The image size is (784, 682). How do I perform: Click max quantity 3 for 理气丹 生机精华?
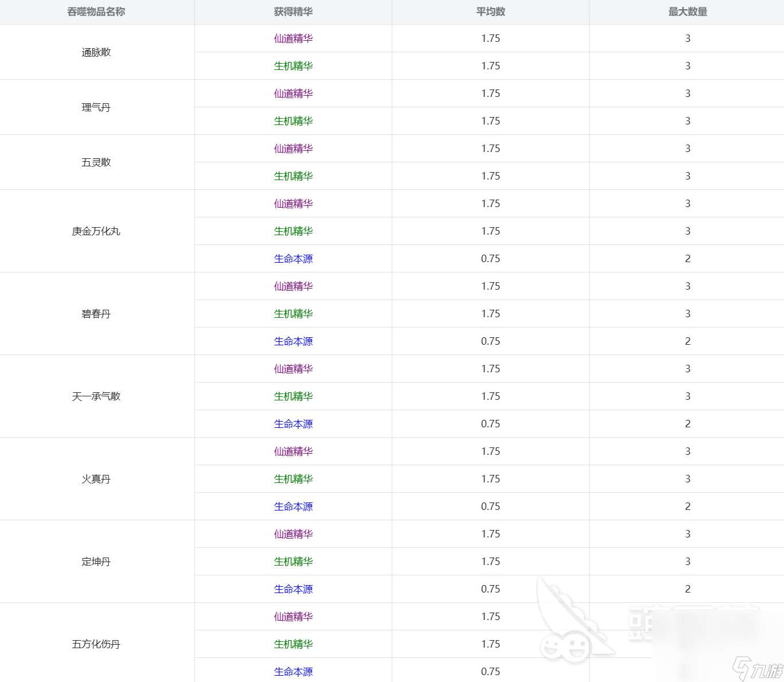pyautogui.click(x=688, y=121)
